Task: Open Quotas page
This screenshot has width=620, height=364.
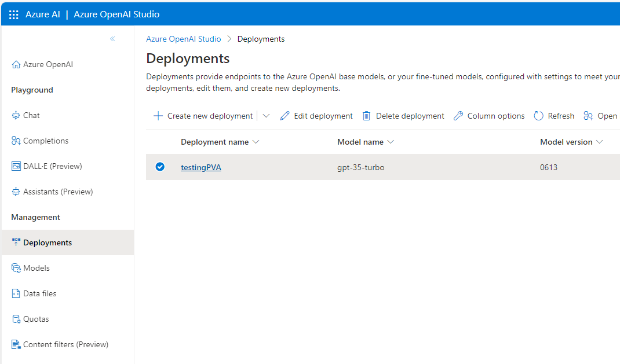Action: point(68,319)
